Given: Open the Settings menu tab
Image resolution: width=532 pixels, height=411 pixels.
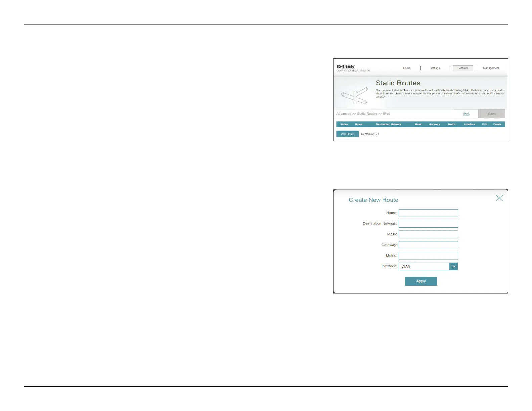Looking at the screenshot, I should pos(435,68).
